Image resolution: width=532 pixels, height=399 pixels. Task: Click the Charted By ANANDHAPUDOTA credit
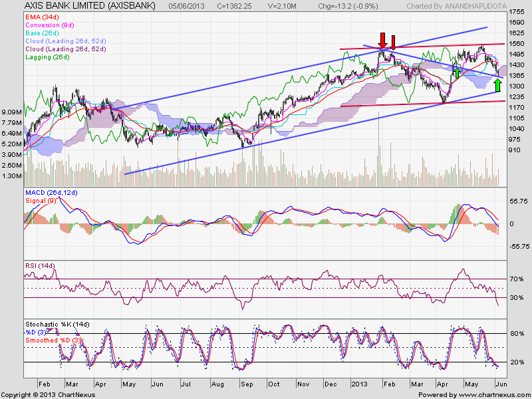point(456,6)
